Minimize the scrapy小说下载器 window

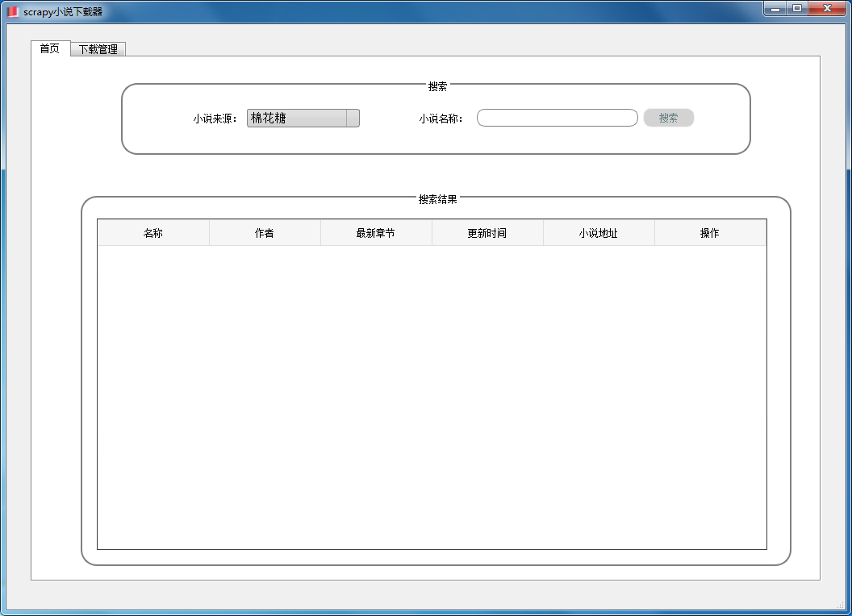[x=775, y=8]
